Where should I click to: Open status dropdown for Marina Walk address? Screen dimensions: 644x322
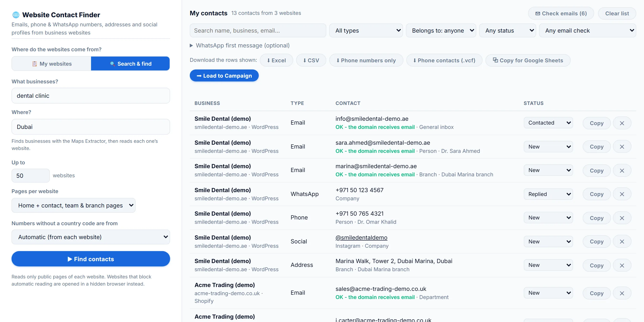(548, 265)
